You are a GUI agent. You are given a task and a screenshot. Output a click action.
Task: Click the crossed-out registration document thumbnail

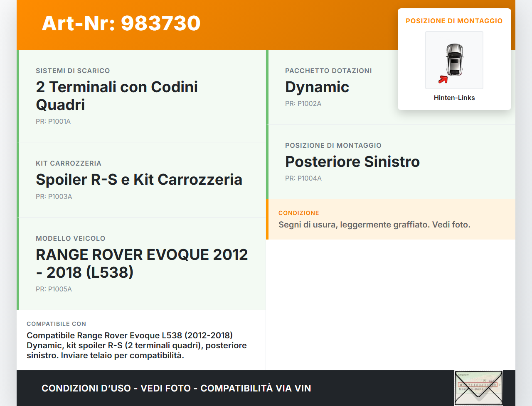[478, 387]
